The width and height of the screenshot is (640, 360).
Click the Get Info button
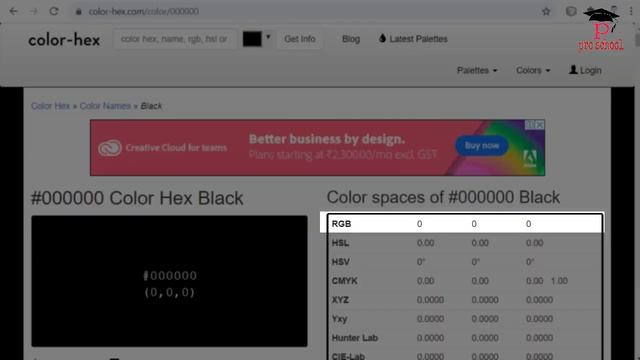(x=300, y=39)
